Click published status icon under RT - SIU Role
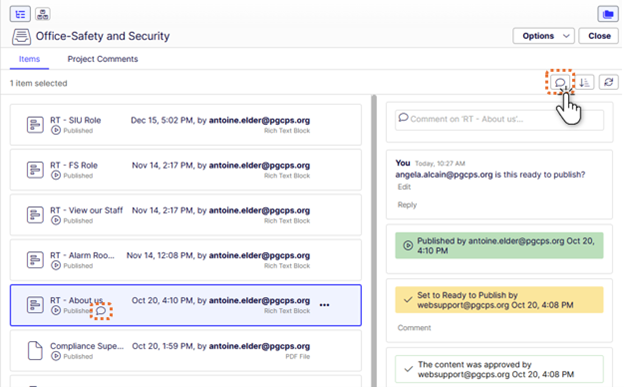Screen dimensions: 624x387 56,130
